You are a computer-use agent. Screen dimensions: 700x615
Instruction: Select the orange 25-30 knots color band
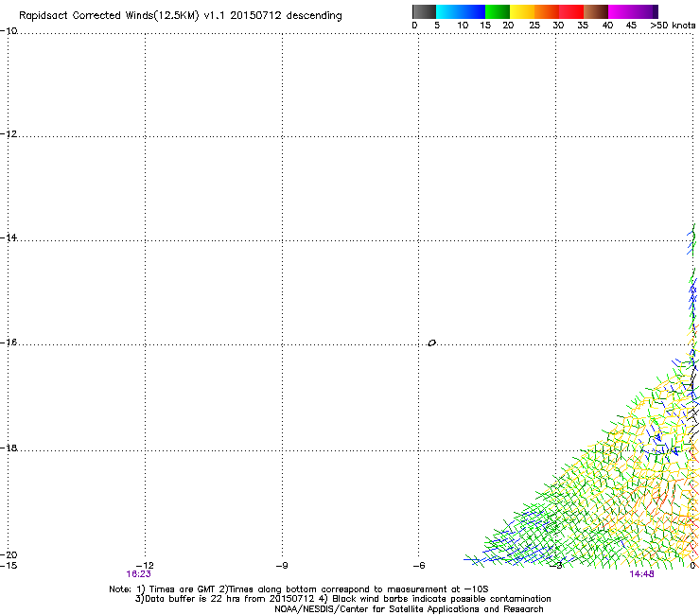click(547, 11)
